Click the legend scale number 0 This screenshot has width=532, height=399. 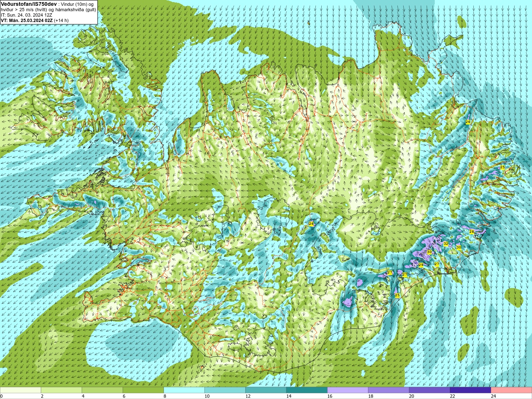click(1, 396)
